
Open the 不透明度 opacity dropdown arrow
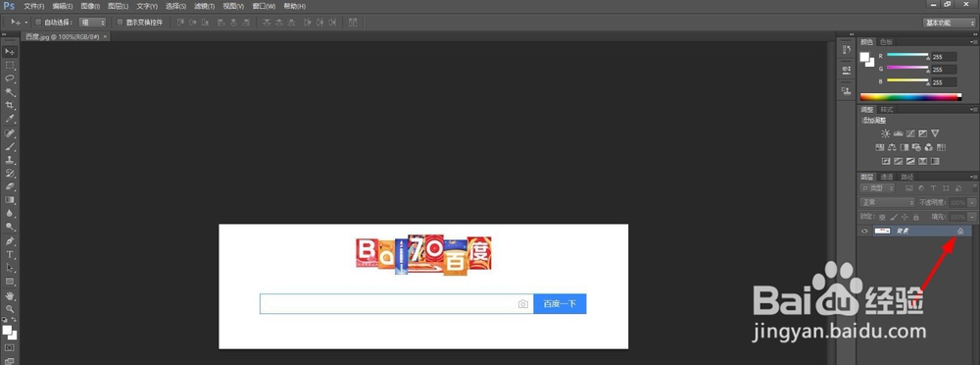[x=972, y=202]
